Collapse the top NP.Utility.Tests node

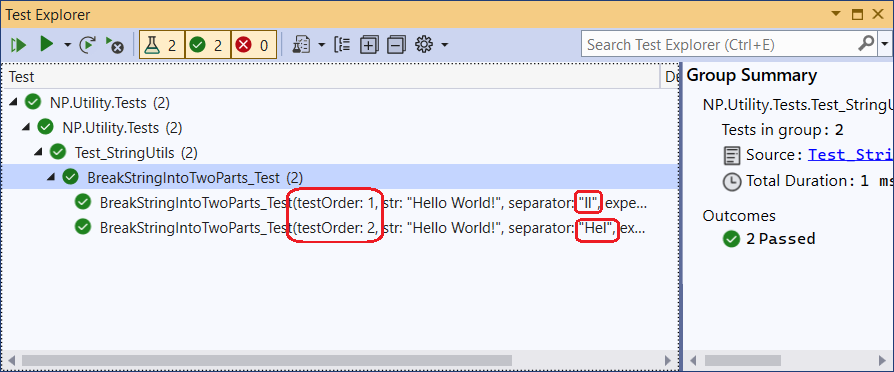(x=14, y=103)
